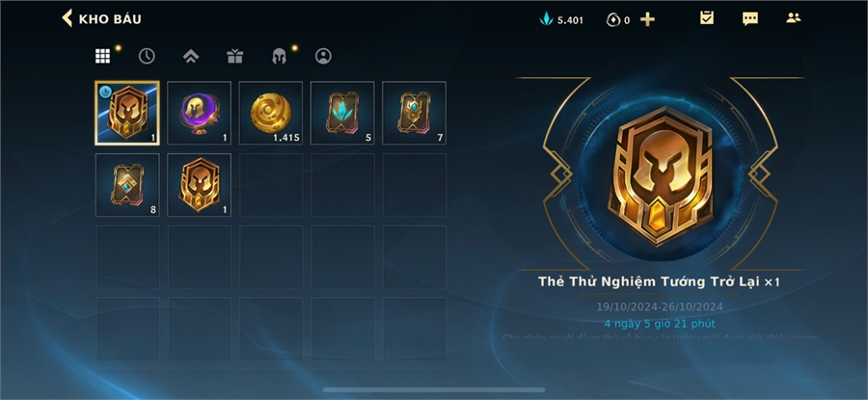This screenshot has height=400, width=868.
Task: Switch to the profile avatar tab
Action: tap(323, 56)
